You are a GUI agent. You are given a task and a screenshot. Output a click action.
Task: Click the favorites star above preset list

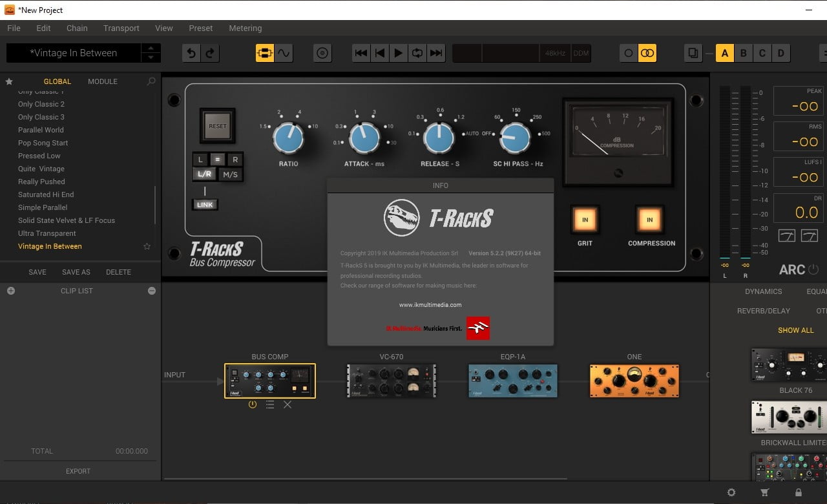tap(9, 81)
